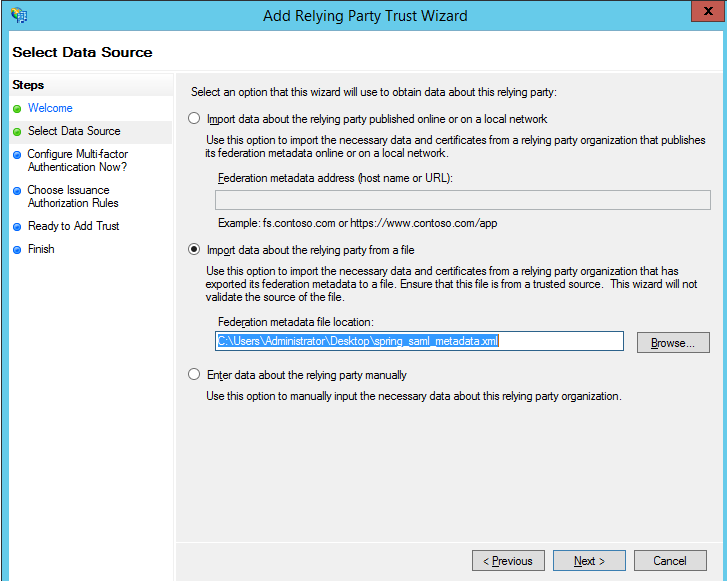Click the green bullet beside Welcome step
The image size is (727, 581).
tap(17, 109)
